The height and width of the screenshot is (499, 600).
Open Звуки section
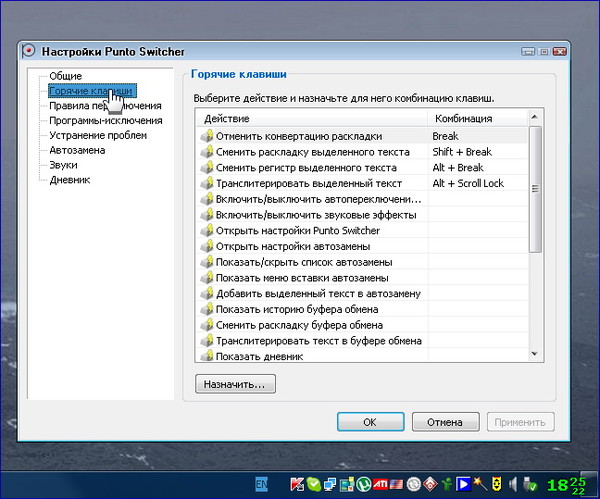pos(64,165)
